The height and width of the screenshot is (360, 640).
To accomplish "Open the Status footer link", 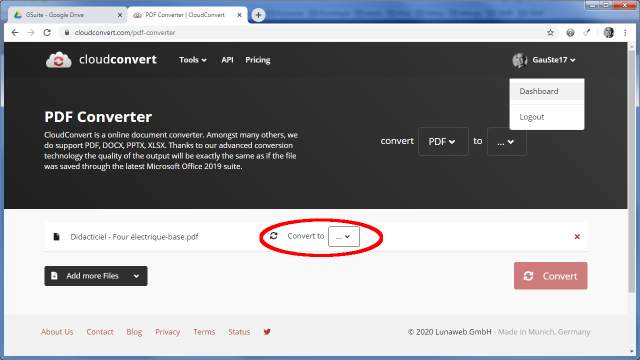I will click(x=239, y=332).
